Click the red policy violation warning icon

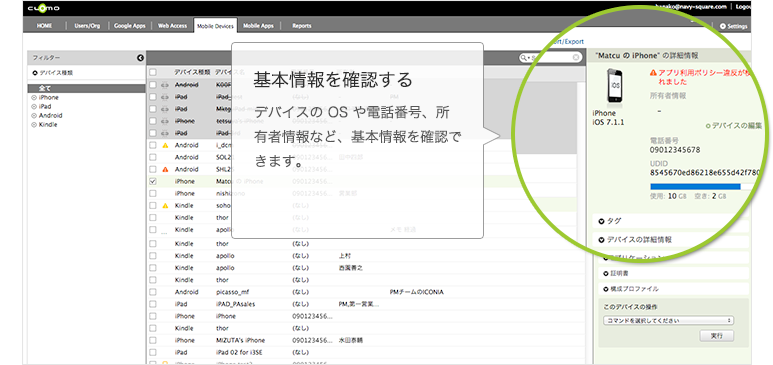(x=653, y=73)
